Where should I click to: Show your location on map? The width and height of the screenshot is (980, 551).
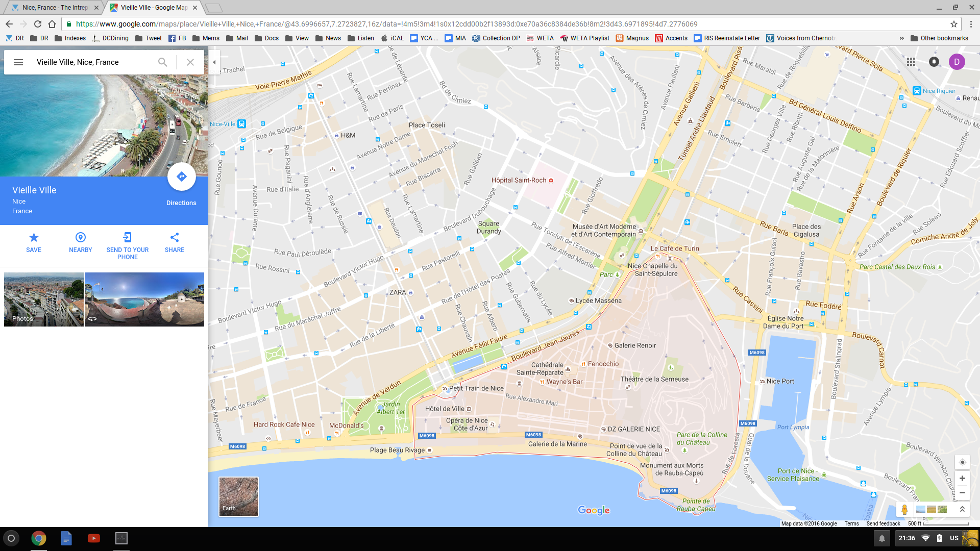point(963,462)
